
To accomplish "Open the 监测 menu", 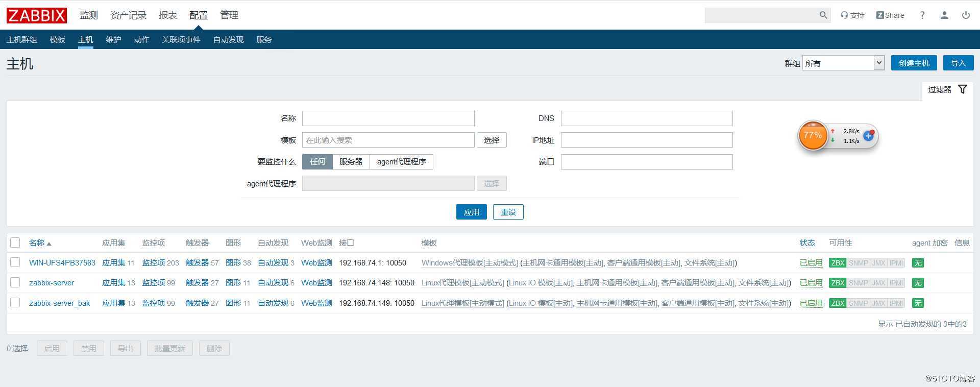I will click(x=89, y=15).
